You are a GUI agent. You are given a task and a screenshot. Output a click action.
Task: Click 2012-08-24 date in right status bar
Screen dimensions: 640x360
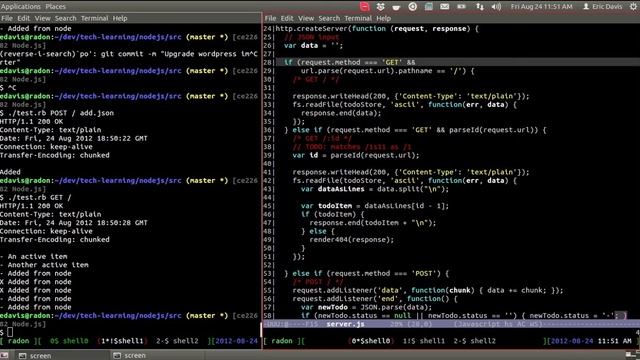point(571,341)
